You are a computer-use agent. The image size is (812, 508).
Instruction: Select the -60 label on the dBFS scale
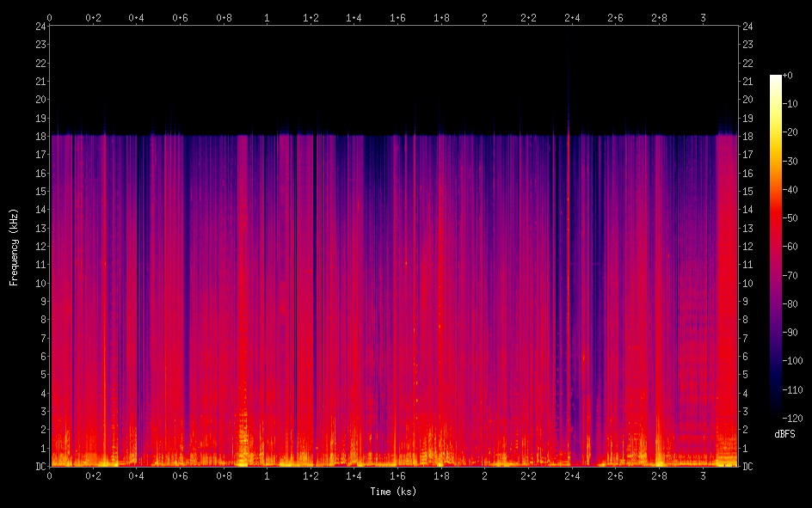[x=796, y=247]
